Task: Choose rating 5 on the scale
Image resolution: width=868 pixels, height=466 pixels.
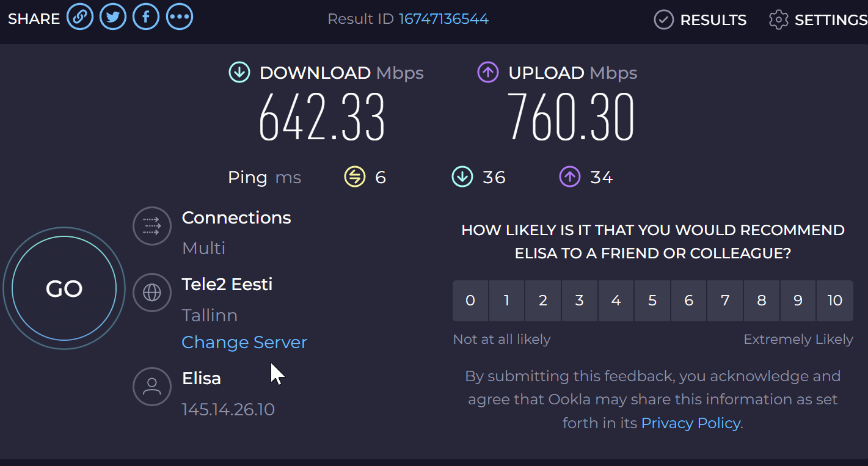Action: [x=652, y=300]
